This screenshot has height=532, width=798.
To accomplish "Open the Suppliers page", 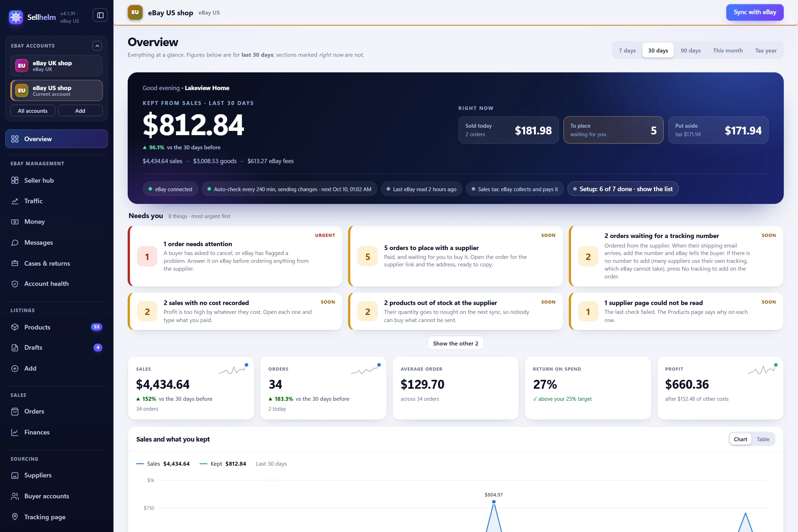I will [56, 475].
